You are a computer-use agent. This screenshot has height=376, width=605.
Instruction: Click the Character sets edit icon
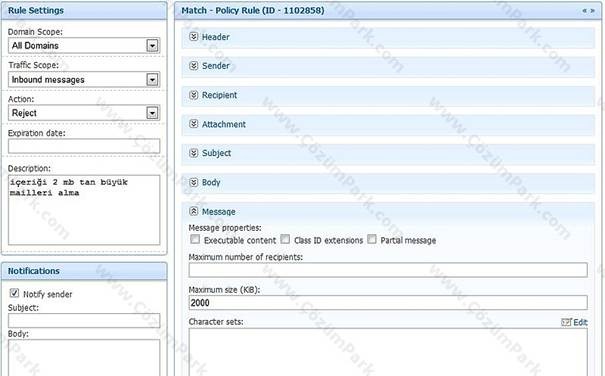tap(566, 322)
